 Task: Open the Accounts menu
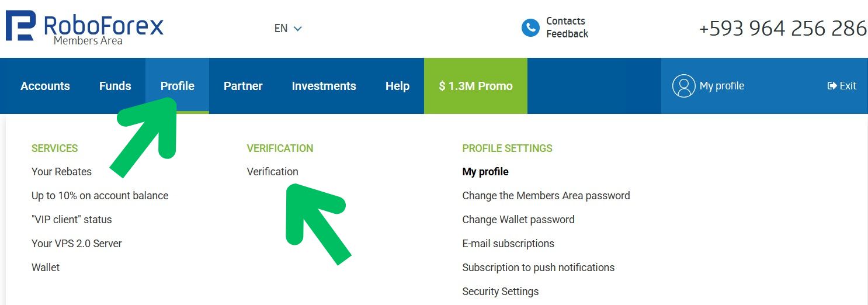pyautogui.click(x=45, y=86)
